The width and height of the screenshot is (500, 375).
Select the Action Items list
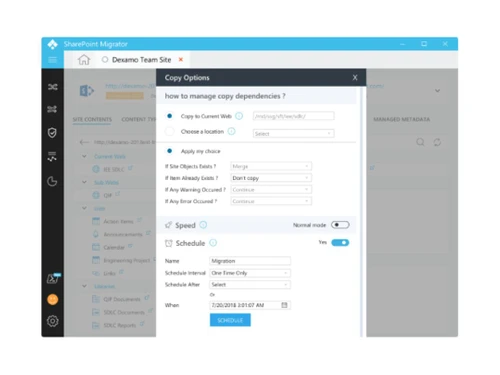118,221
